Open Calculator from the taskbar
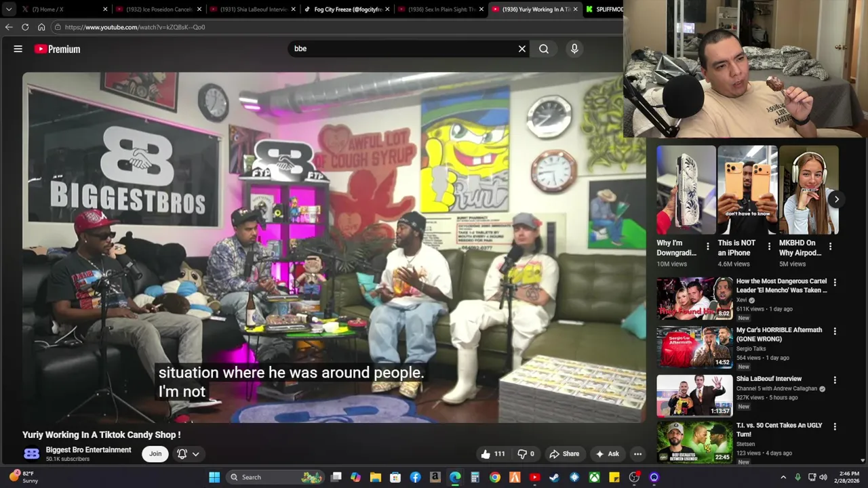The height and width of the screenshot is (488, 868). [x=475, y=477]
